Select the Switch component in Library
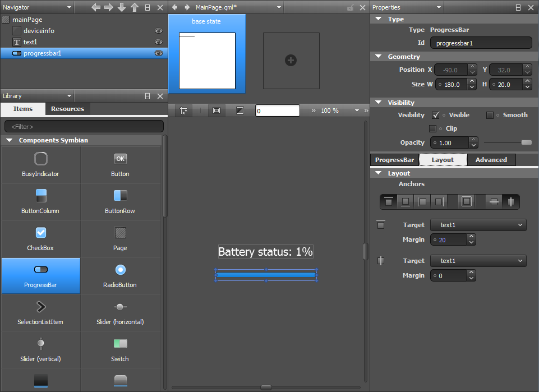This screenshot has width=539, height=392. coord(120,350)
